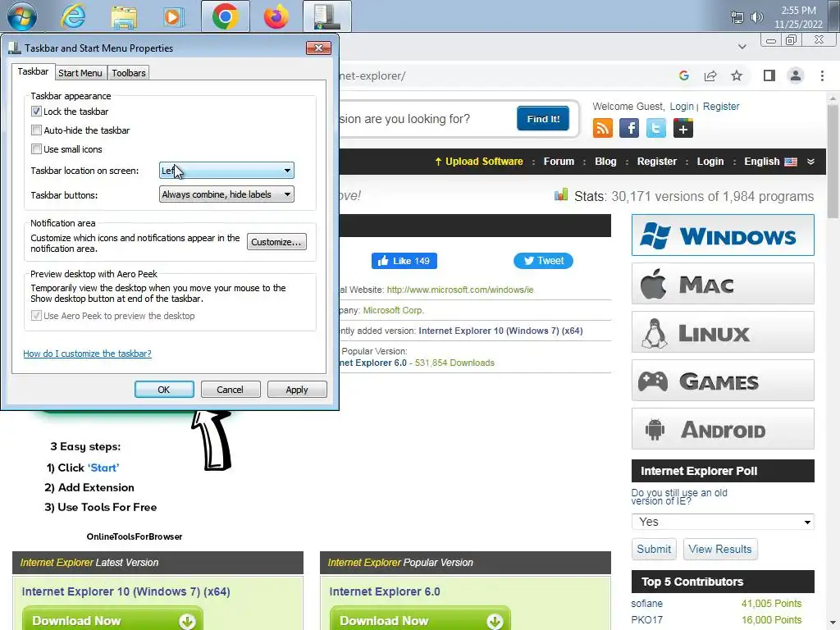Open the RSS feed icon
The image size is (840, 630).
(603, 129)
